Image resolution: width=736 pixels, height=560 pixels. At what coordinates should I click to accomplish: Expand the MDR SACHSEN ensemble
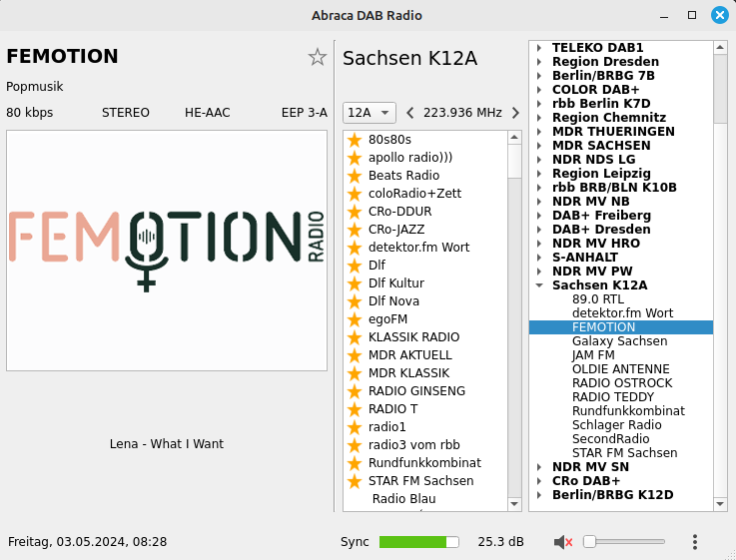(539, 146)
